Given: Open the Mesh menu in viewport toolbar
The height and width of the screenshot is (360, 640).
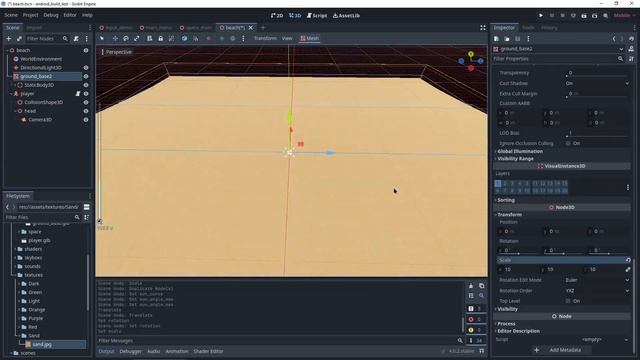Looking at the screenshot, I should point(309,38).
